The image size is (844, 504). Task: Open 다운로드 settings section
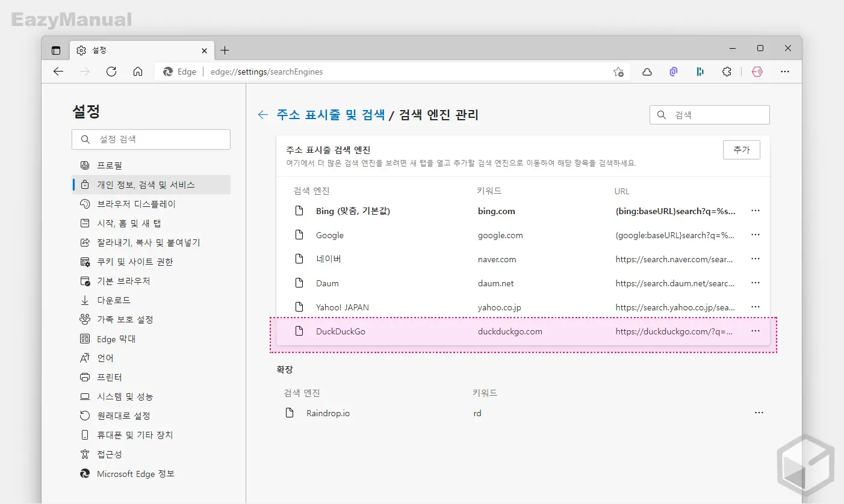click(x=151, y=300)
